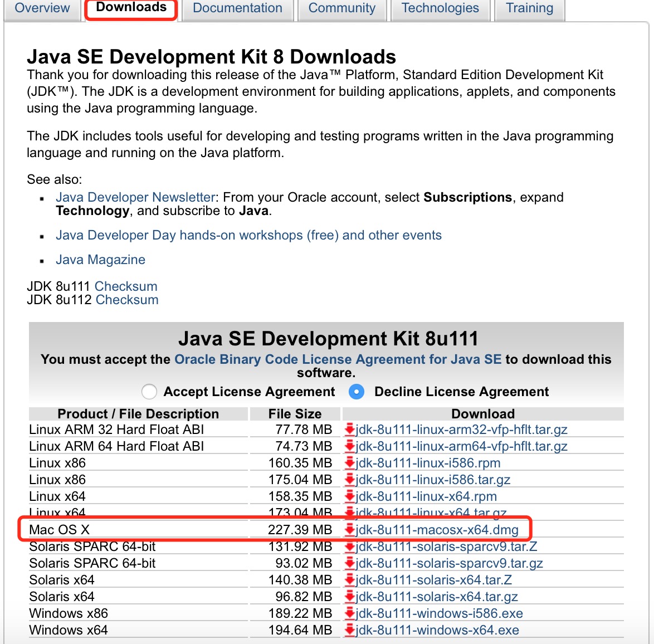Open JDK 8u111 Checksum link
654x644 pixels.
126,286
